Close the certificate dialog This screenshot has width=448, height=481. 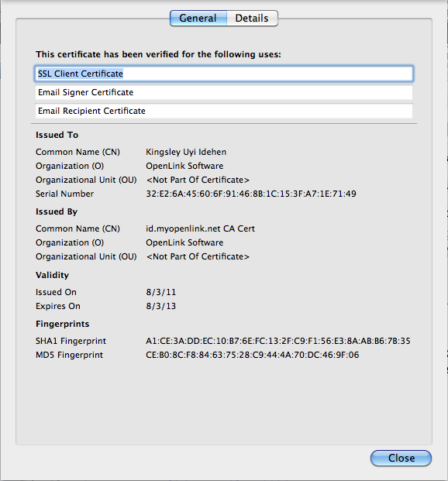tap(401, 458)
